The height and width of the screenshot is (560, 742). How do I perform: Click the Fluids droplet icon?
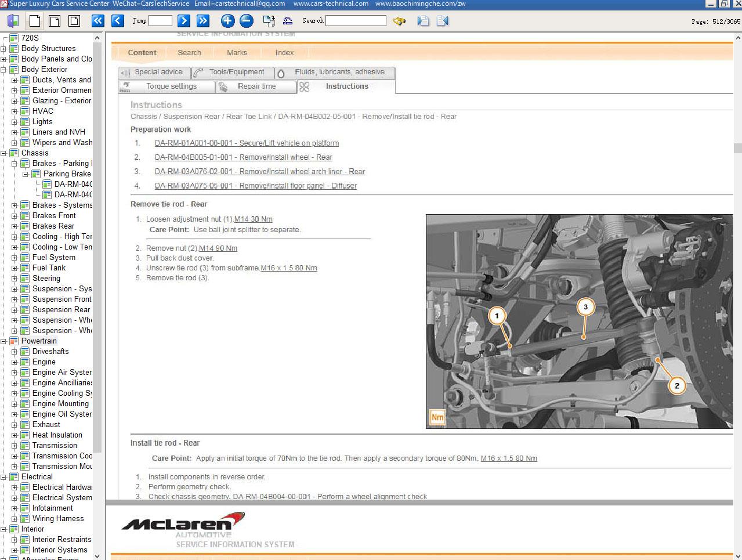[x=281, y=73]
